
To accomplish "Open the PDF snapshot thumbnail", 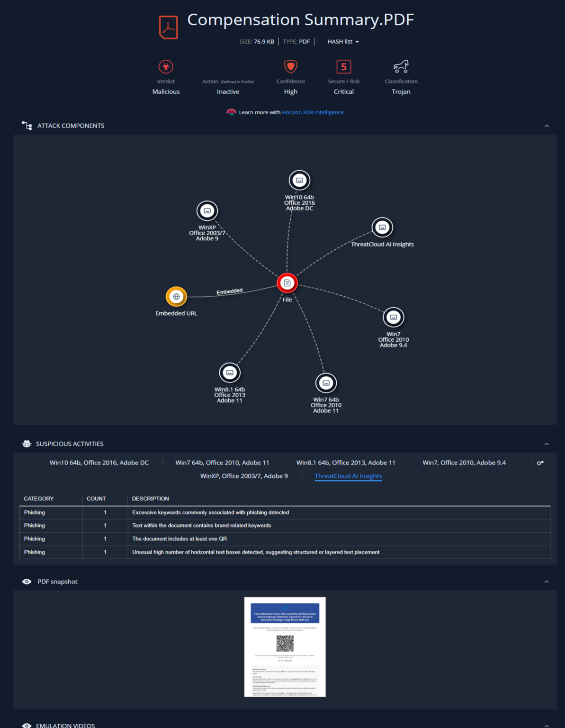I will [285, 647].
